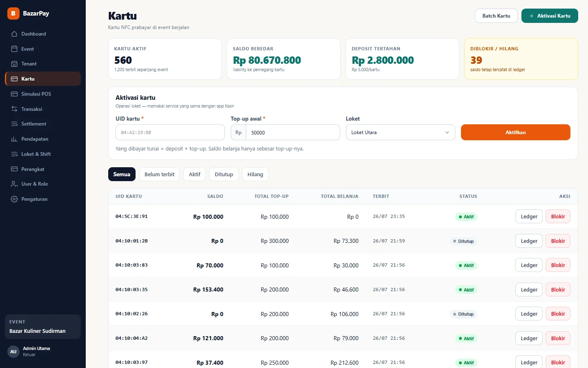Click the Loket & Shift icon
This screenshot has width=588, height=368.
click(14, 154)
